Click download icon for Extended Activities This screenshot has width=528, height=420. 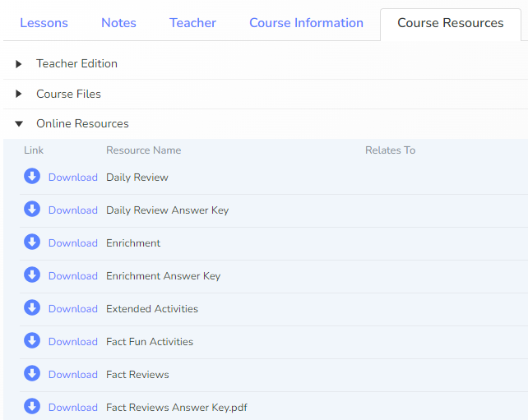(32, 307)
